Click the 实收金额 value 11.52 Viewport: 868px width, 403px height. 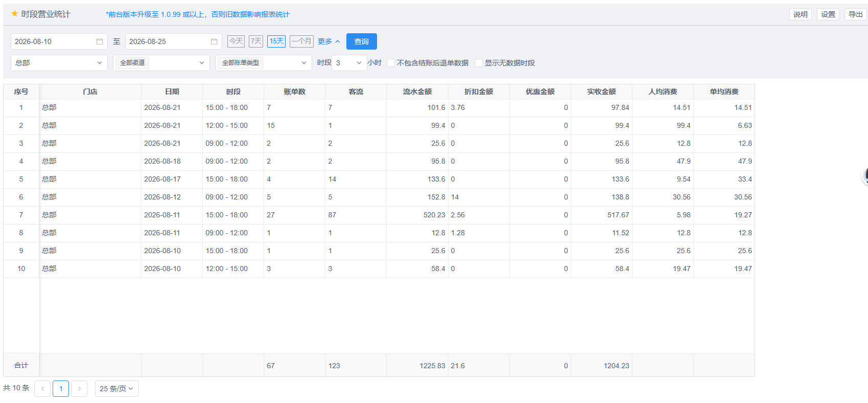[621, 233]
